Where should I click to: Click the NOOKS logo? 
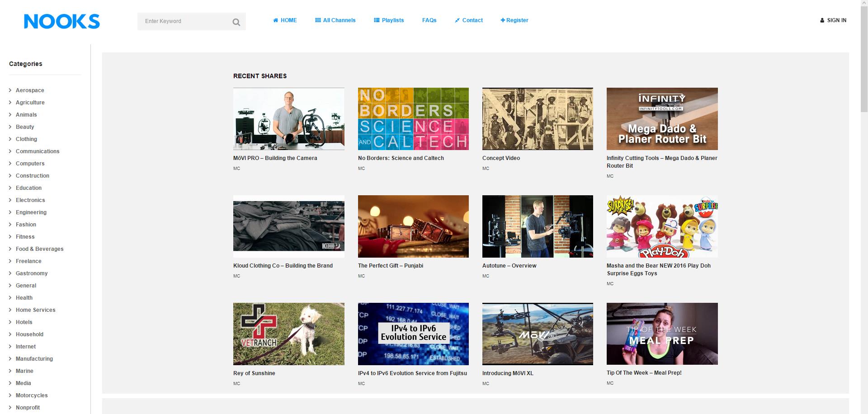click(x=62, y=21)
